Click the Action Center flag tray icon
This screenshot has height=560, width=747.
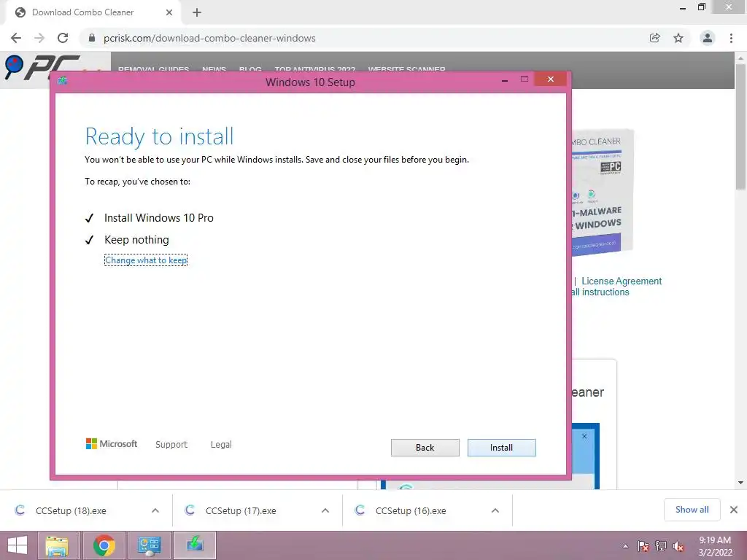643,546
